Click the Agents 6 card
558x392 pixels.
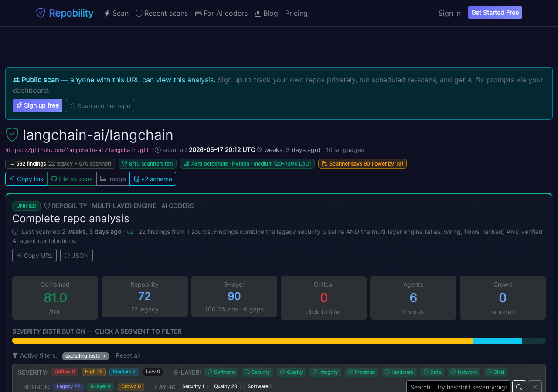pyautogui.click(x=413, y=298)
